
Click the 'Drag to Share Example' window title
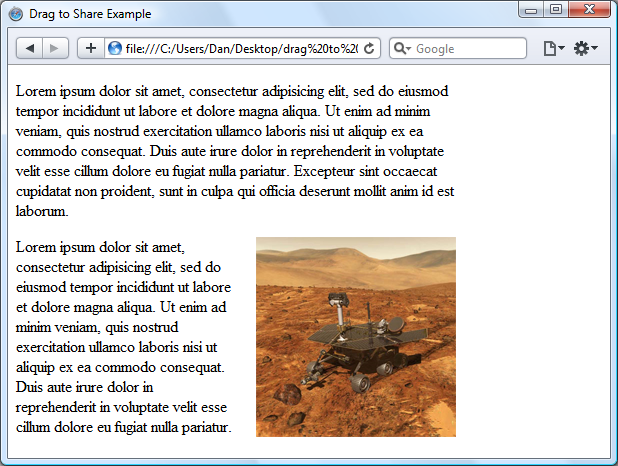pos(90,14)
